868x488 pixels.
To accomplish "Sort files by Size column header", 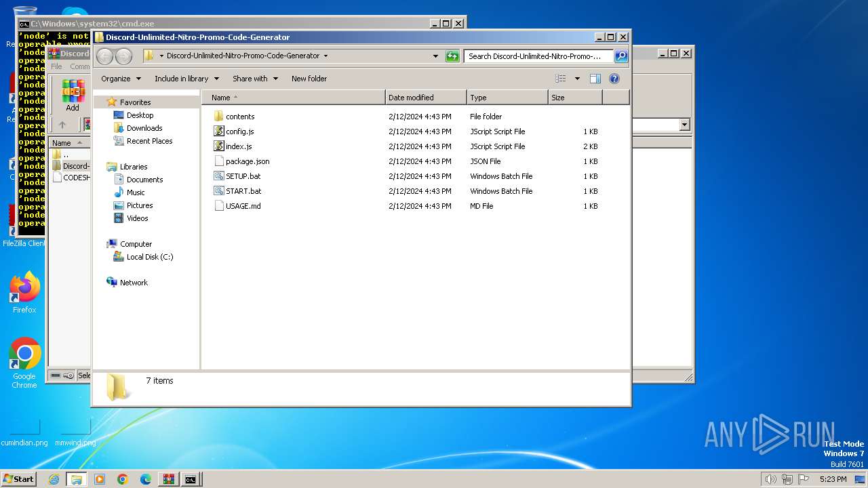I will tap(575, 98).
